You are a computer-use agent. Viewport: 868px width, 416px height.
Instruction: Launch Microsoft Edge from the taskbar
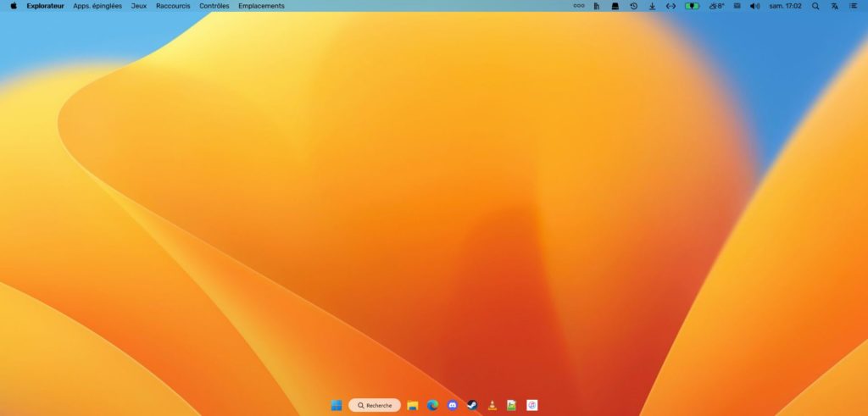point(432,406)
